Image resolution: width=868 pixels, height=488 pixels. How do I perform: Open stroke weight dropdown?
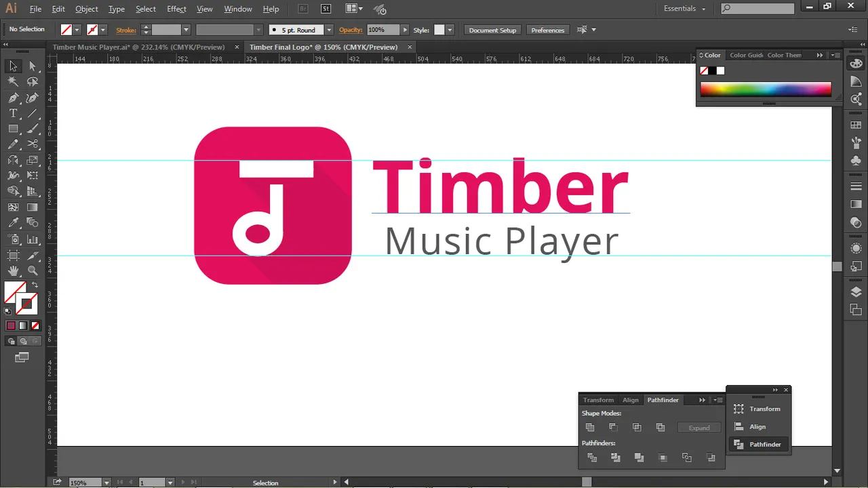click(x=185, y=30)
